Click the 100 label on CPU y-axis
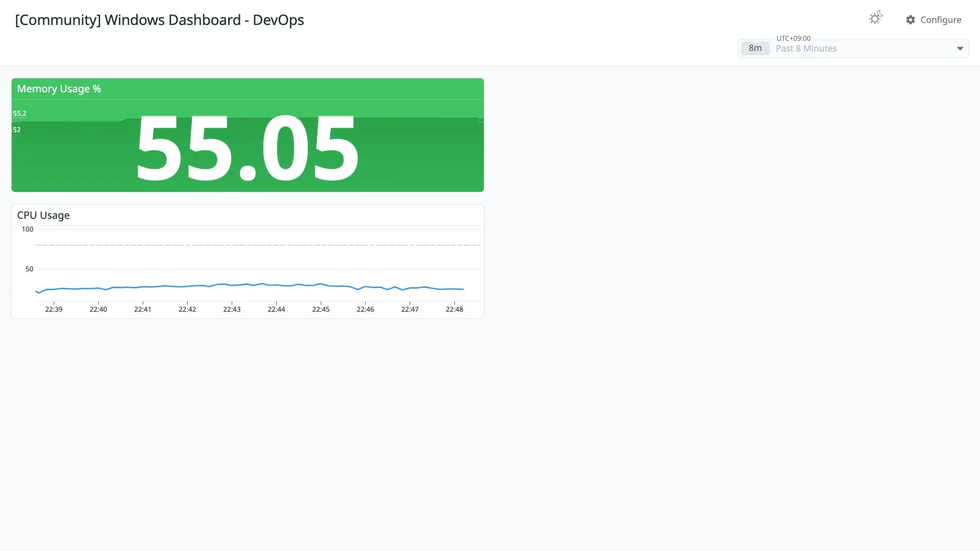The width and height of the screenshot is (980, 551). tap(28, 230)
